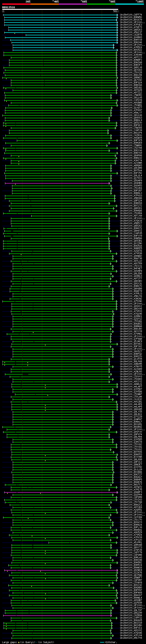Select hit UniRef100_A7NVY5
The image size is (146, 644).
click(131, 367)
